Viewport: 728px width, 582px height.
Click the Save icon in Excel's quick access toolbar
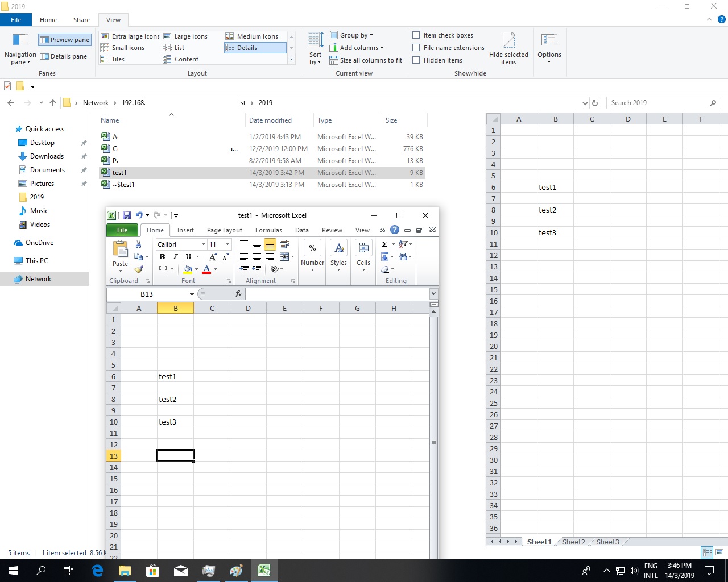pyautogui.click(x=127, y=215)
